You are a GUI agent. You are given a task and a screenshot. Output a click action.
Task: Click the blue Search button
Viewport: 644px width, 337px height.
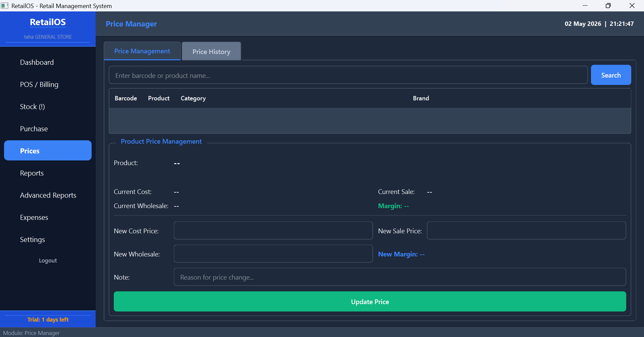(x=611, y=75)
